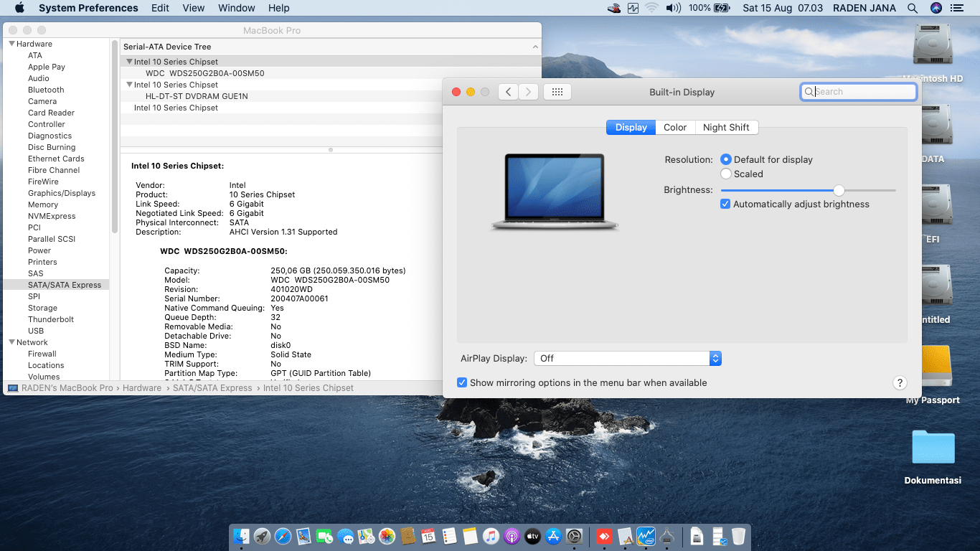Collapse the first Intel 10 Series Chipset
Image resolution: width=980 pixels, height=551 pixels.
point(129,62)
